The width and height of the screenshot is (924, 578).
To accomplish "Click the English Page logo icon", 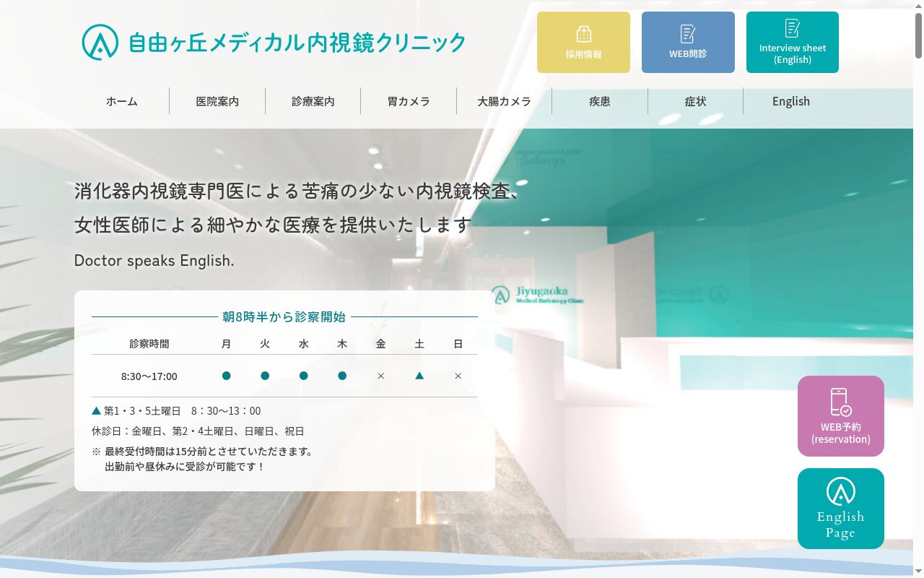I will (841, 491).
